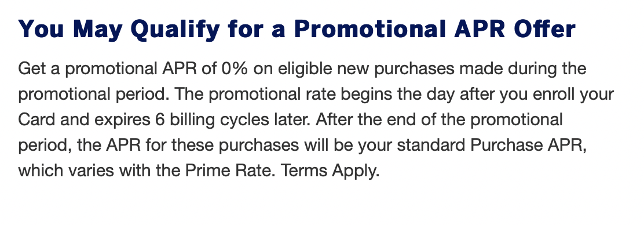The width and height of the screenshot is (644, 225).
Task: Click the word 'Card' starting third line
Action: click(36, 119)
